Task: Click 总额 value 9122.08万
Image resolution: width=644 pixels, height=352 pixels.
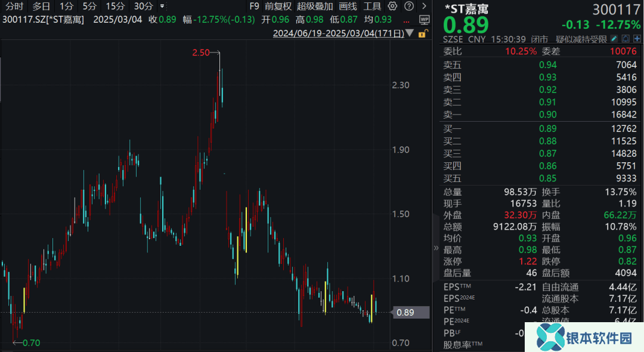Action: (x=515, y=227)
